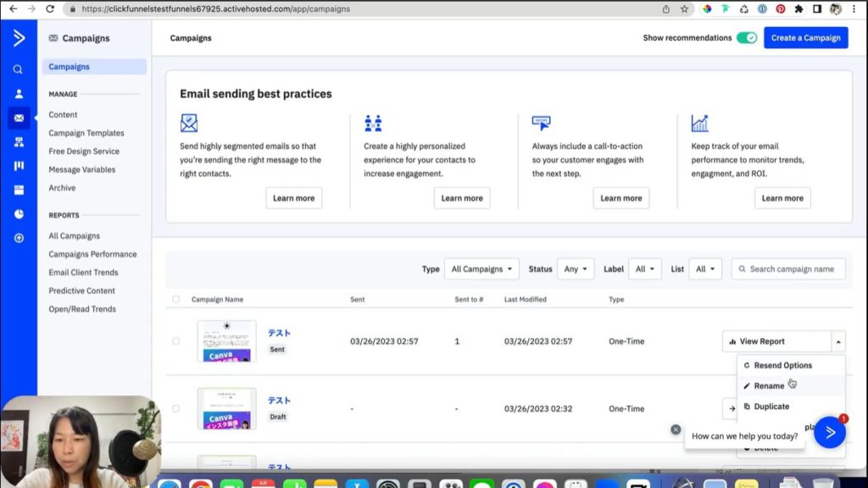
Task: Click the ActiveCampaign logo icon
Action: pos(18,38)
